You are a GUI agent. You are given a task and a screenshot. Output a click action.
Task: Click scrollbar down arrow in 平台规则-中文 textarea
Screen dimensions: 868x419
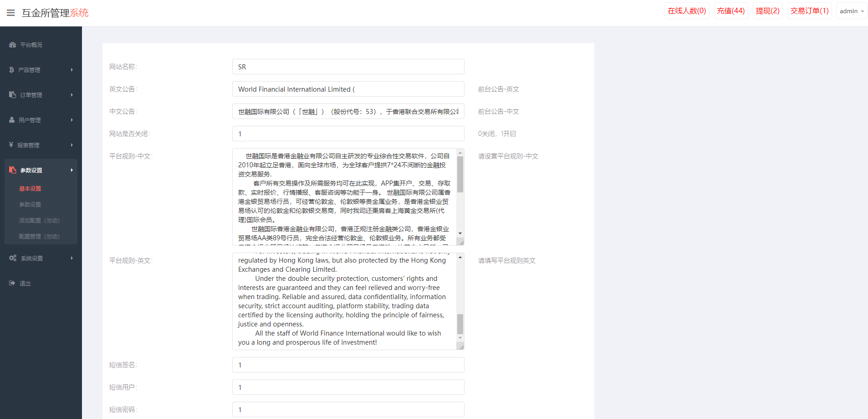(x=460, y=233)
